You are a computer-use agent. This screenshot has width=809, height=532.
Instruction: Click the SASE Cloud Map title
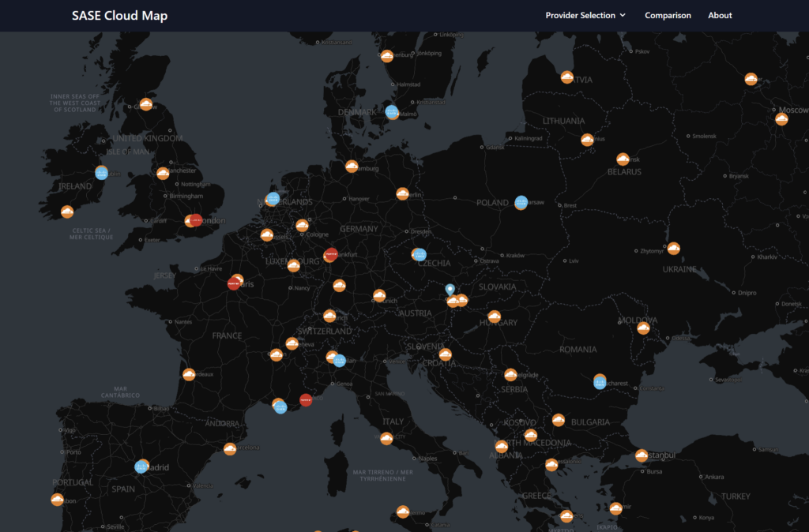tap(120, 16)
